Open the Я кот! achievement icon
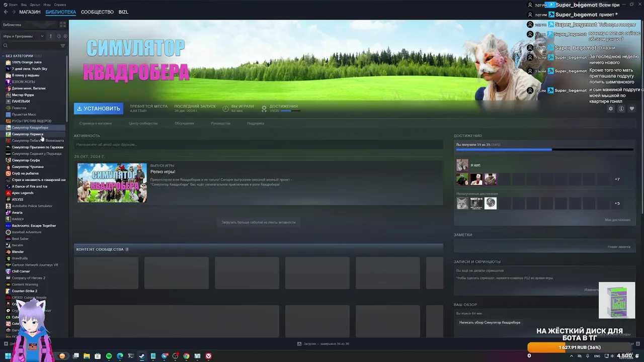The width and height of the screenshot is (644, 362). tap(462, 165)
